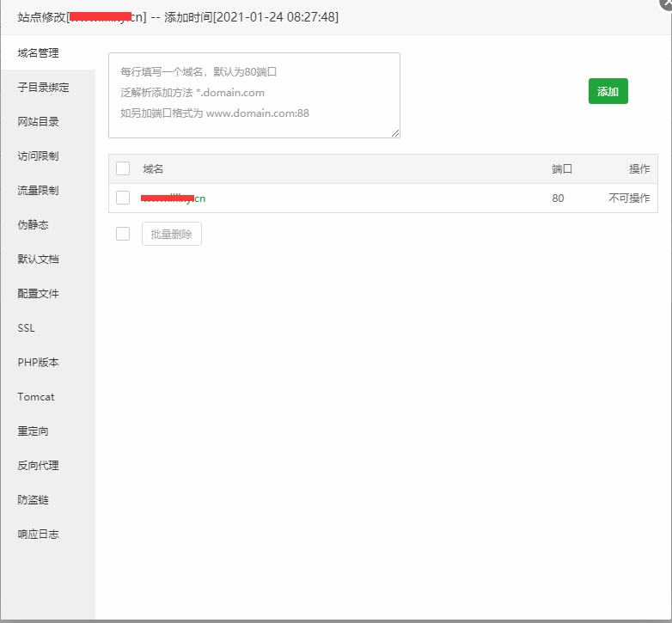Switch to 网站目录 settings
This screenshot has height=623, width=672.
pos(48,122)
